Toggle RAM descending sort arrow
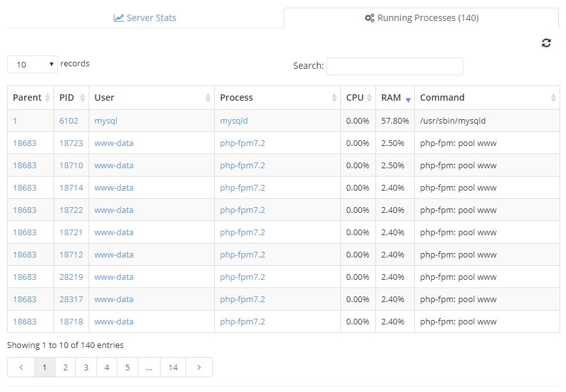This screenshot has width=566, height=392. 408,100
